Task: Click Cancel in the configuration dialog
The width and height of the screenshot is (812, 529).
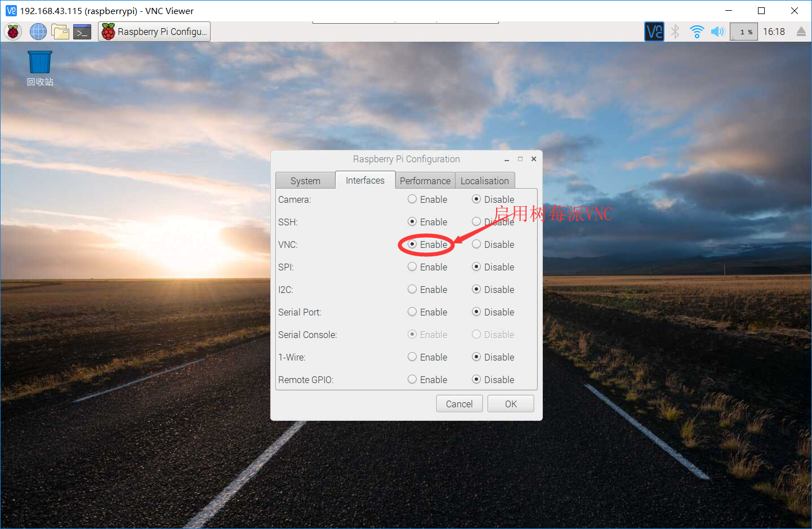Action: tap(459, 404)
